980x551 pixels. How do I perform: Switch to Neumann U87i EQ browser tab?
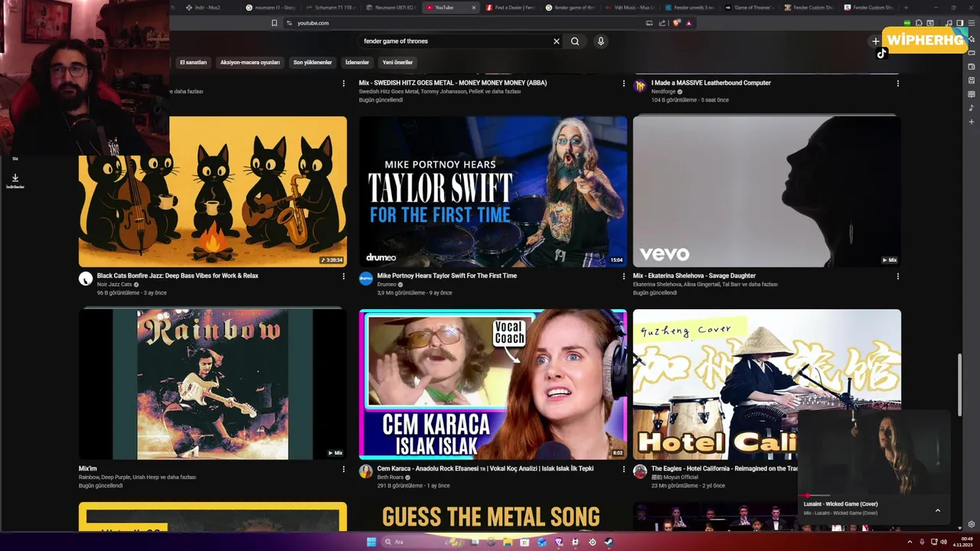click(x=390, y=8)
